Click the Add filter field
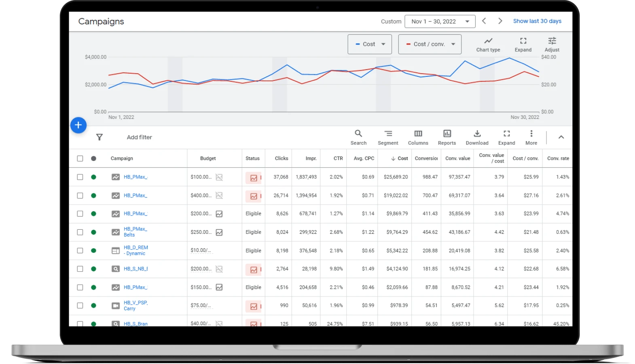This screenshot has height=364, width=635. tap(140, 138)
